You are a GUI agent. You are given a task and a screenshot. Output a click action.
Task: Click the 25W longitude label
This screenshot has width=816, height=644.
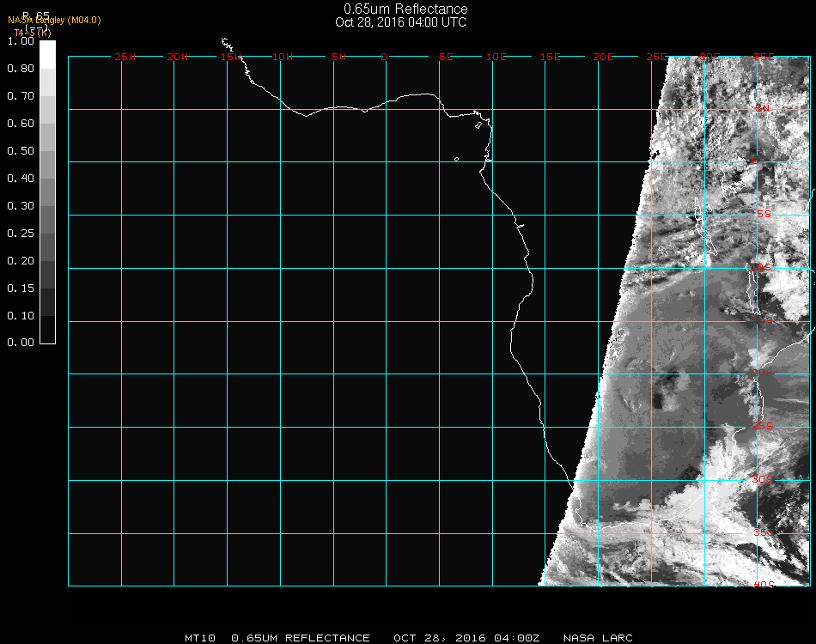pos(125,58)
